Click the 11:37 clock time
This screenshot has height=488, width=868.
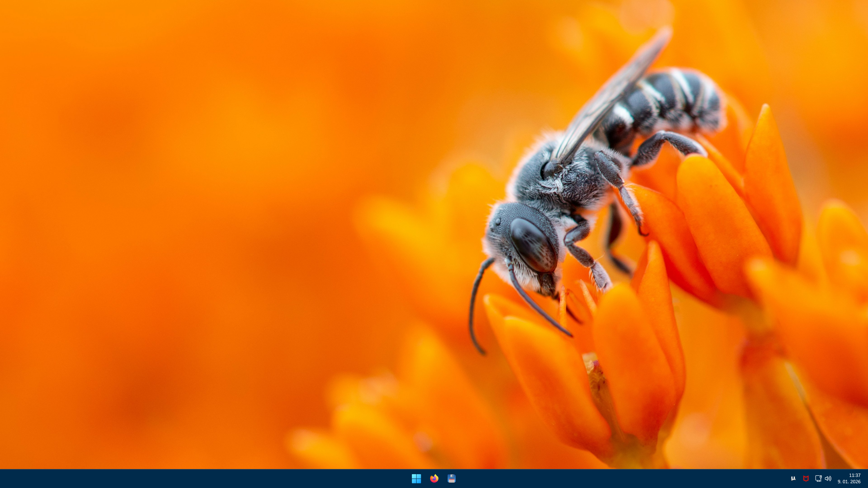(x=854, y=475)
